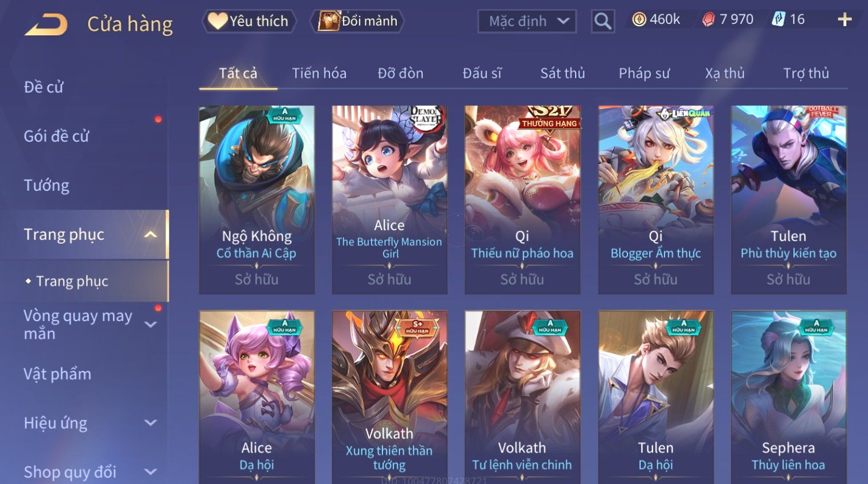Collapse the Trang phục sidebar section
The width and height of the screenshot is (868, 484).
[x=150, y=235]
